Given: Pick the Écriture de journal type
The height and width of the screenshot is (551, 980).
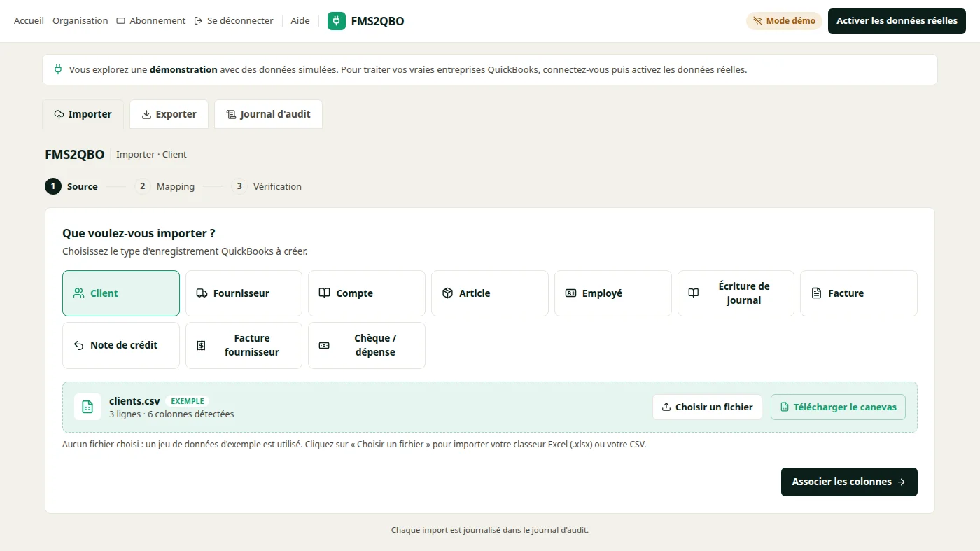Looking at the screenshot, I should coord(736,293).
